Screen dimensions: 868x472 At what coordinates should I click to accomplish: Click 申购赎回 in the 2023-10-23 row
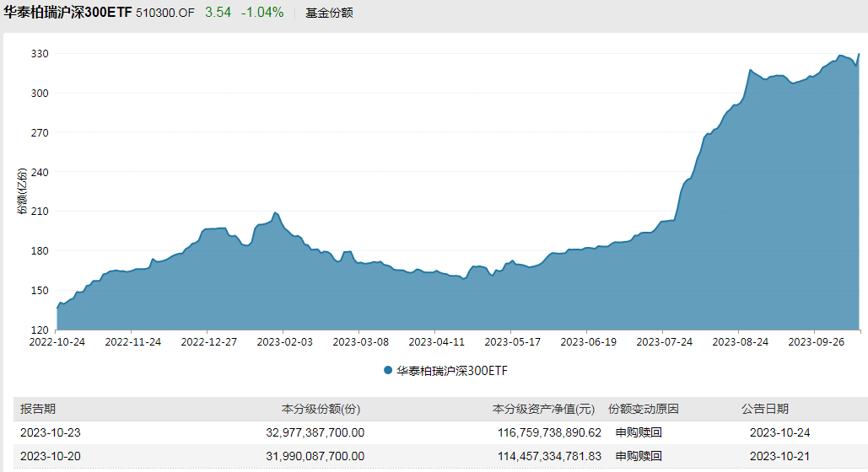pos(639,432)
